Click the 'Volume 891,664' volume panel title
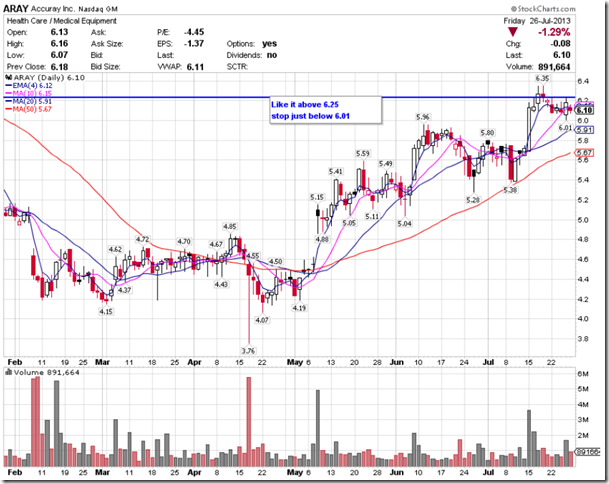The image size is (609, 484). coord(47,373)
